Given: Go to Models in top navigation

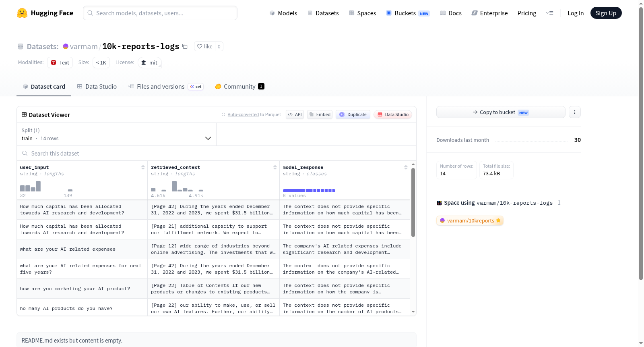Looking at the screenshot, I should (283, 13).
